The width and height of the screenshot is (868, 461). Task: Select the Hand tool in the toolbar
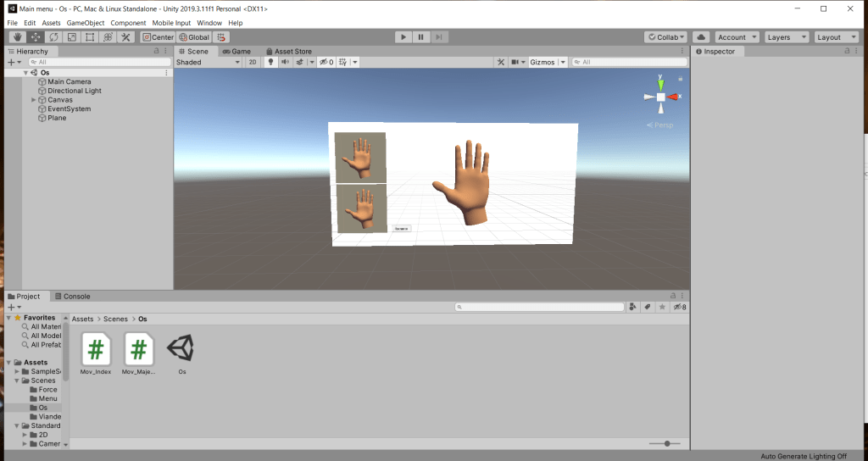(x=18, y=37)
